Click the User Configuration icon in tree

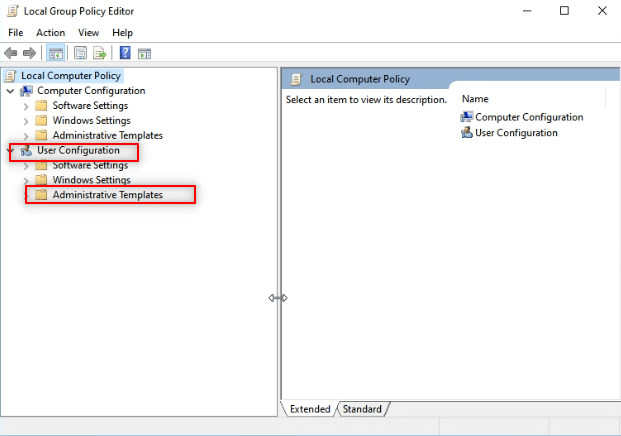[x=26, y=151]
